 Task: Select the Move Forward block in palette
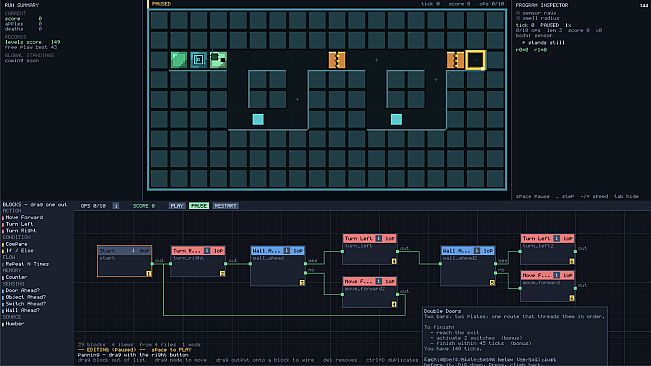pyautogui.click(x=24, y=217)
